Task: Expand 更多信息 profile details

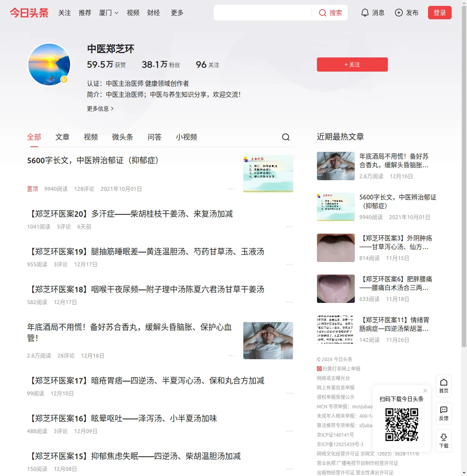Action: pyautogui.click(x=100, y=109)
